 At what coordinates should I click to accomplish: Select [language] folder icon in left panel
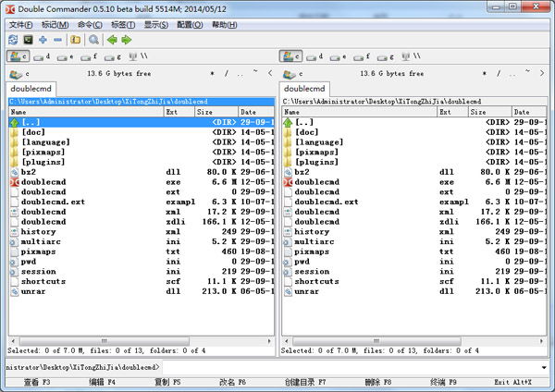click(x=14, y=142)
